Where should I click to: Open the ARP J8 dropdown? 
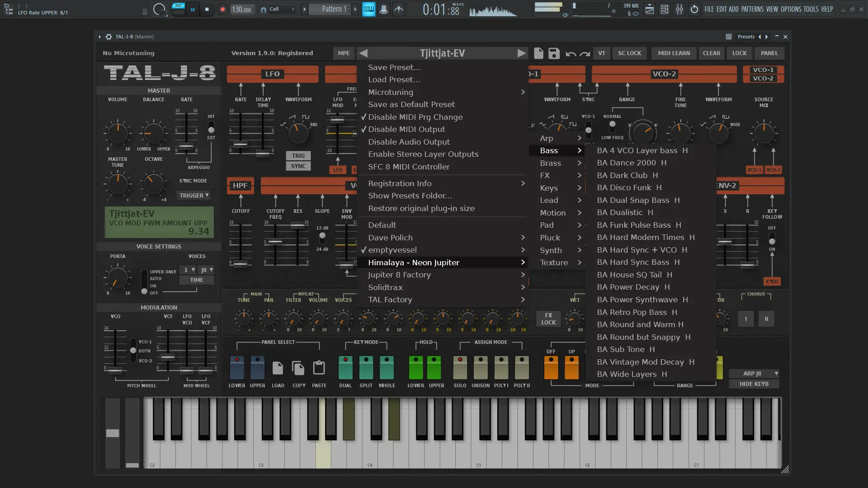(x=754, y=374)
